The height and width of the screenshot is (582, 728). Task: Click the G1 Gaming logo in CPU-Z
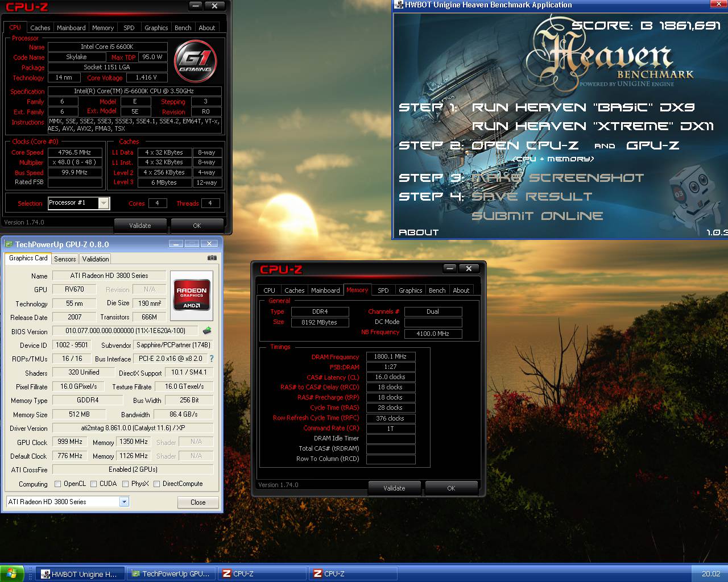pos(196,62)
